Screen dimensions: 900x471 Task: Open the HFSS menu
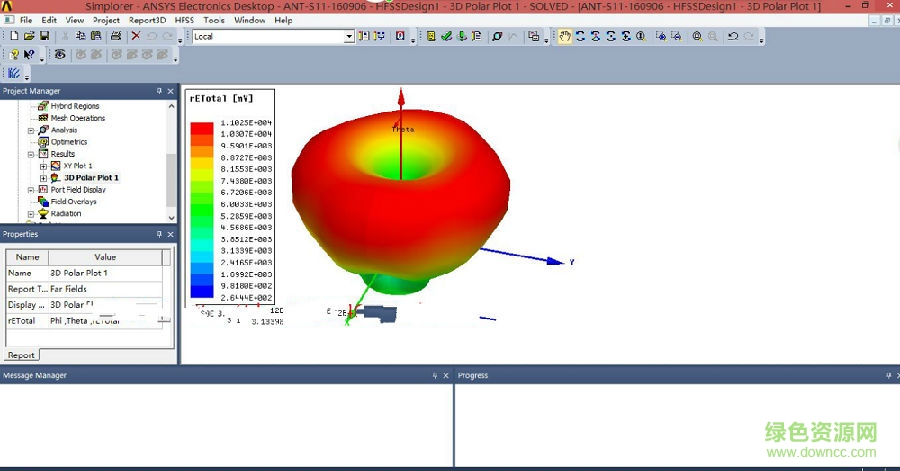tap(184, 20)
